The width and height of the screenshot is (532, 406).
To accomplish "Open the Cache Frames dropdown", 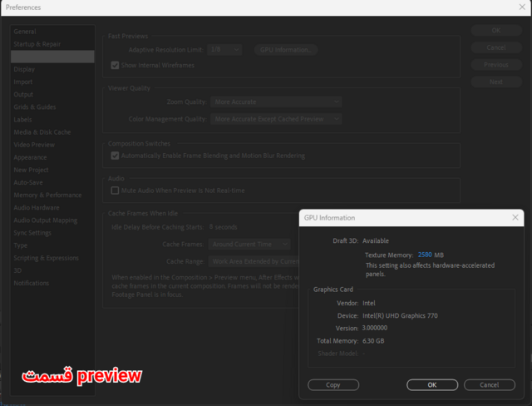I will tap(249, 244).
